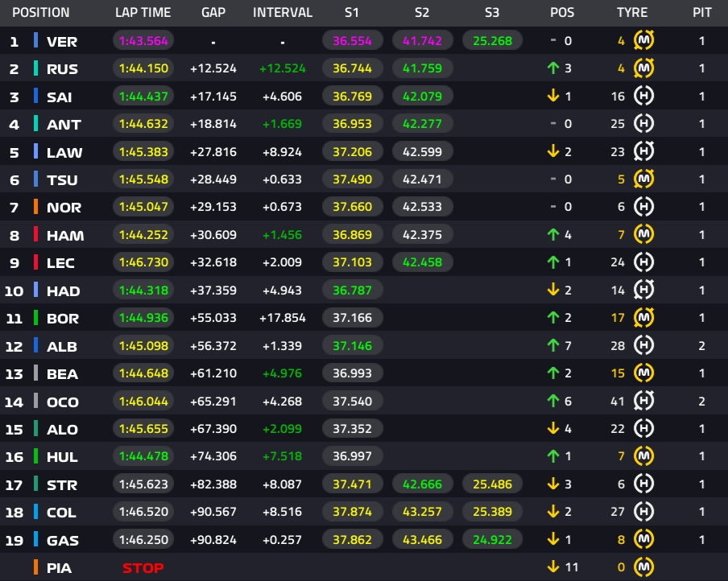Click the hard tyre icon in LAW row

[644, 151]
